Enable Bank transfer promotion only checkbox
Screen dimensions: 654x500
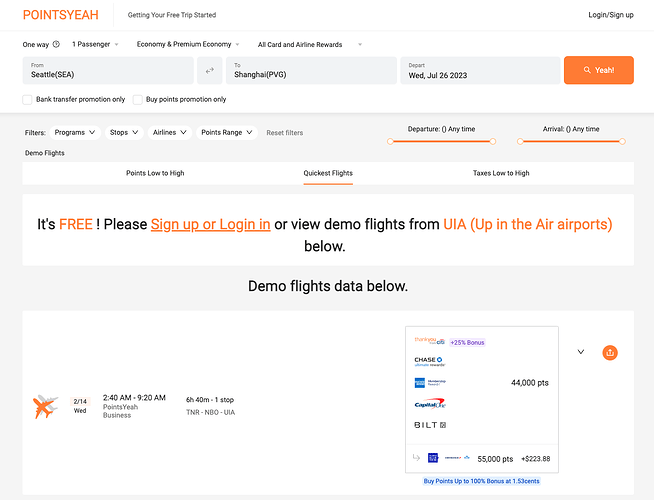(x=27, y=100)
